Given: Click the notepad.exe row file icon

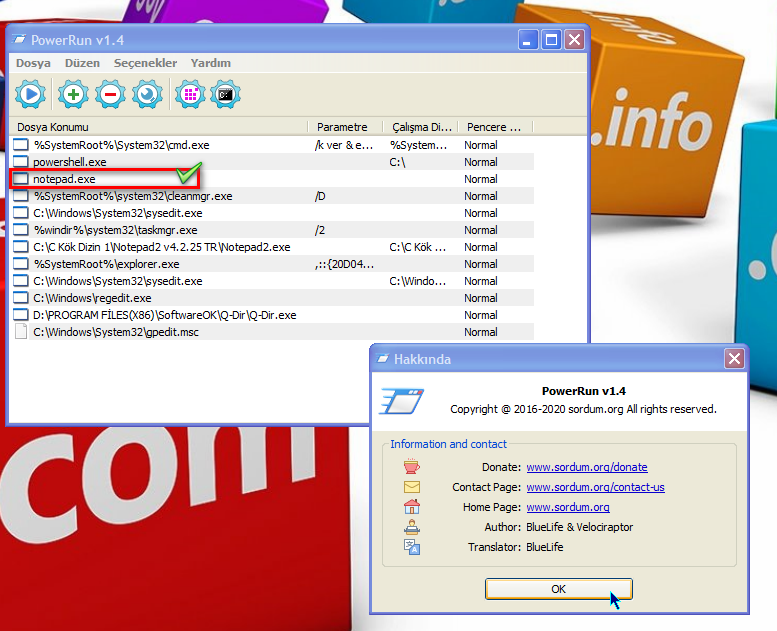Looking at the screenshot, I should 21,179.
